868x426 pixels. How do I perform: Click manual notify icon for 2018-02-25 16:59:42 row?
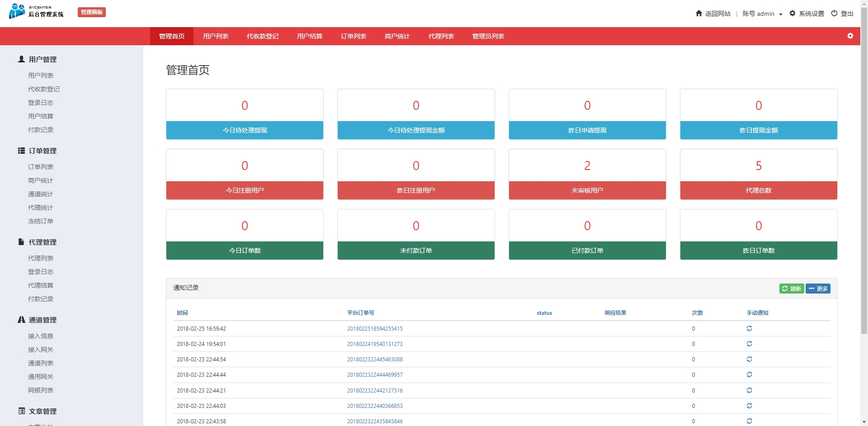point(749,328)
